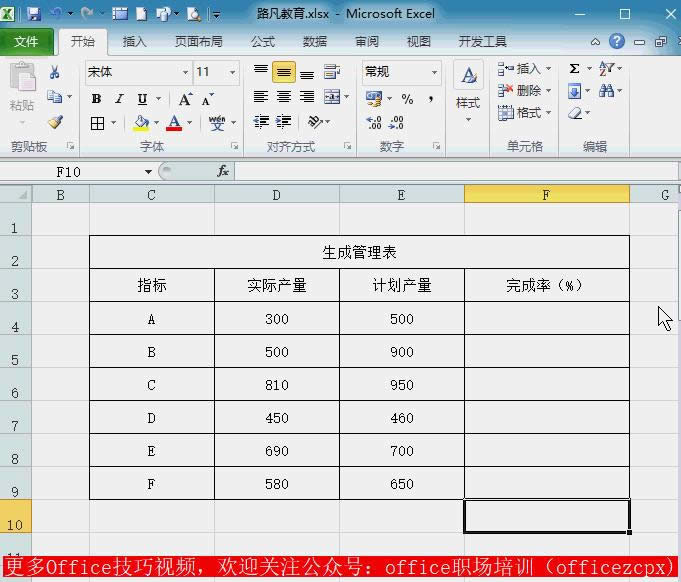
Task: Click the Increase Font Size icon
Action: (185, 99)
